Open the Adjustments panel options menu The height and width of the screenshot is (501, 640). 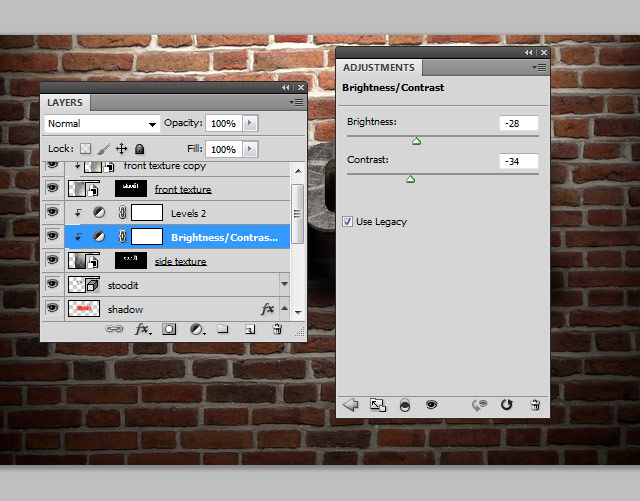[x=539, y=68]
